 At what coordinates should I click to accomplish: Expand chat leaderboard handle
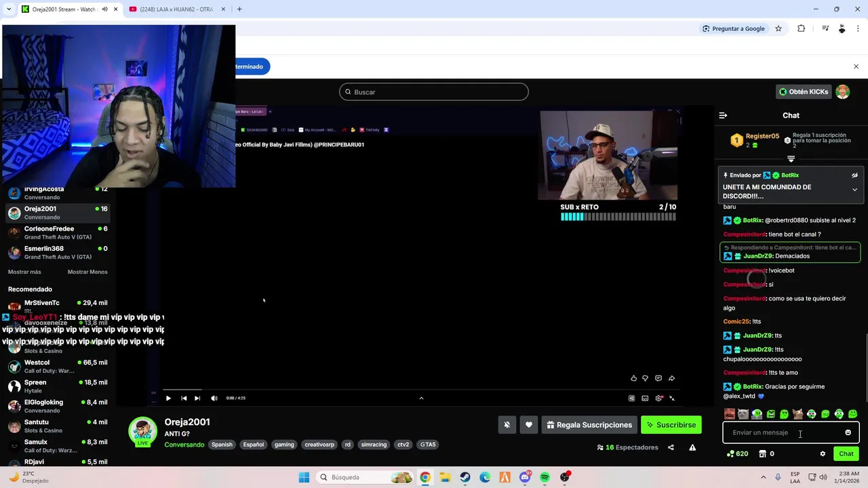click(791, 159)
